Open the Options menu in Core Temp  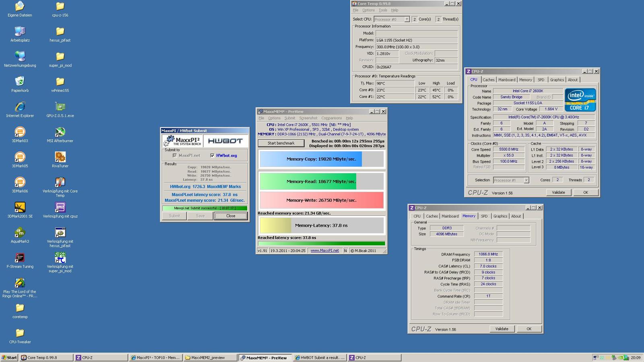368,10
